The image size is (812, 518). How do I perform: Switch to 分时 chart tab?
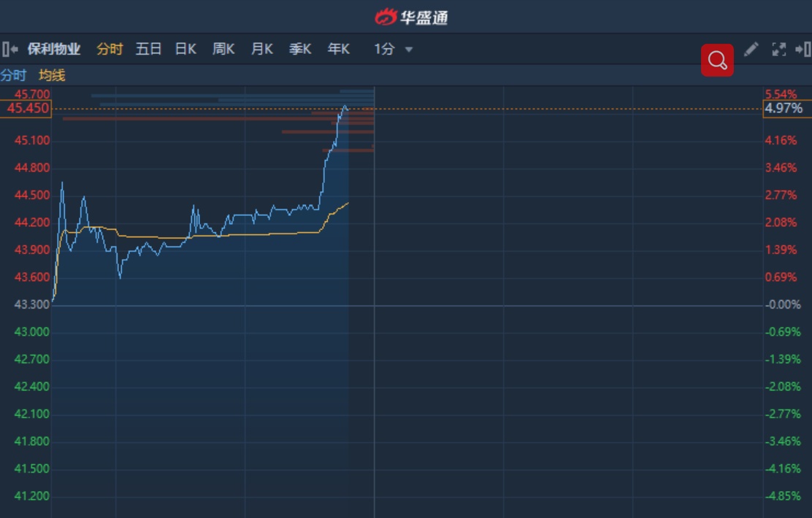[x=110, y=49]
